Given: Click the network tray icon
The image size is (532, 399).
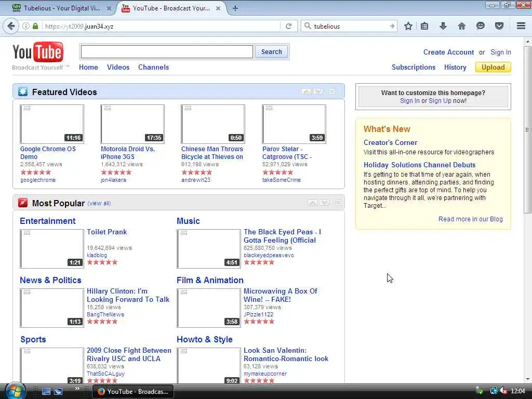Looking at the screenshot, I should pyautogui.click(x=494, y=391).
